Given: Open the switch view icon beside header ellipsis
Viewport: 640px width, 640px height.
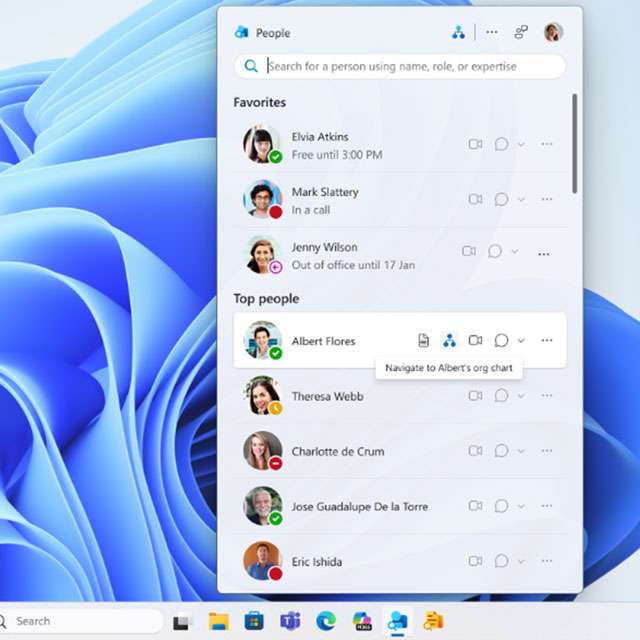Looking at the screenshot, I should pos(520,32).
